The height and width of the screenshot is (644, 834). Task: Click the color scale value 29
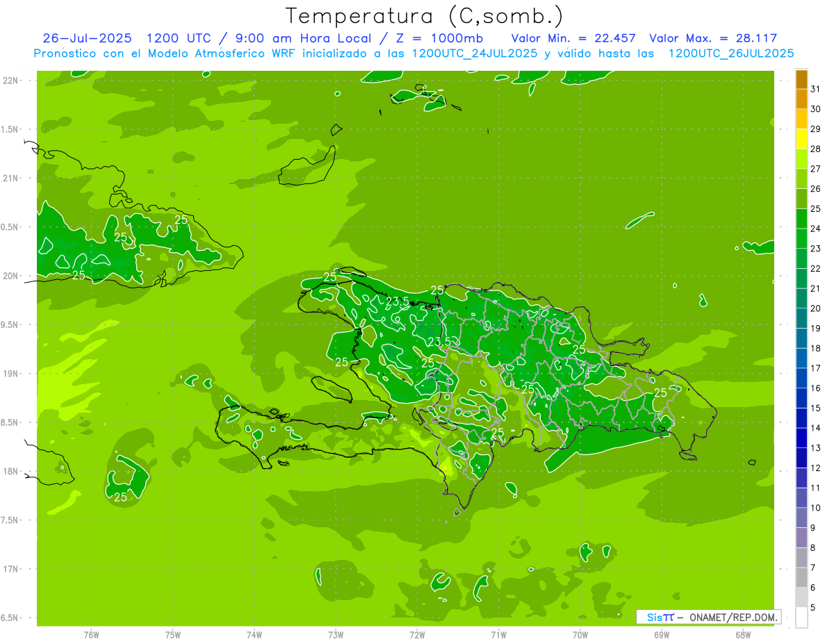click(816, 129)
